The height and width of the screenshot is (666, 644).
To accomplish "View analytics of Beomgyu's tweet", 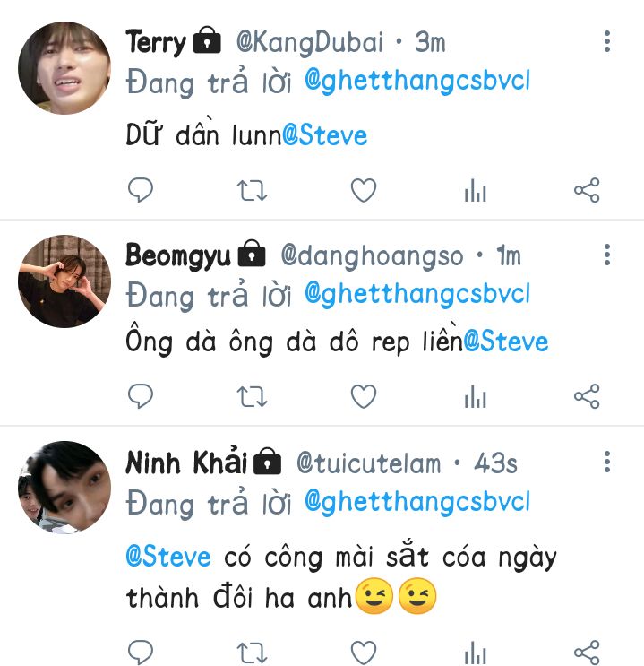I will (475, 396).
